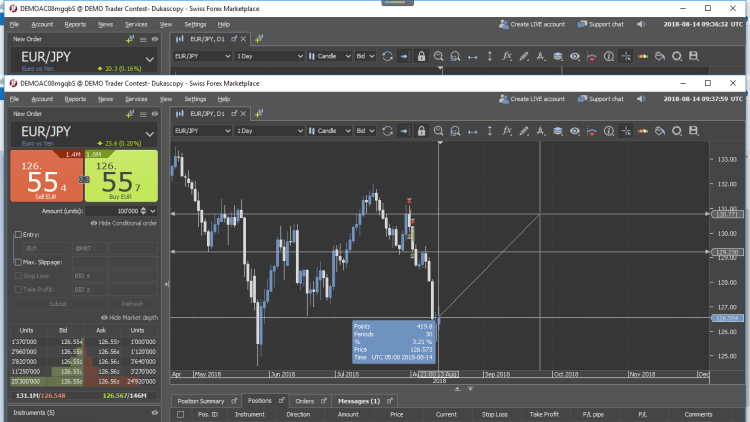Open the Settings menu in the back window
Image resolution: width=750 pixels, height=422 pixels.
coord(195,24)
